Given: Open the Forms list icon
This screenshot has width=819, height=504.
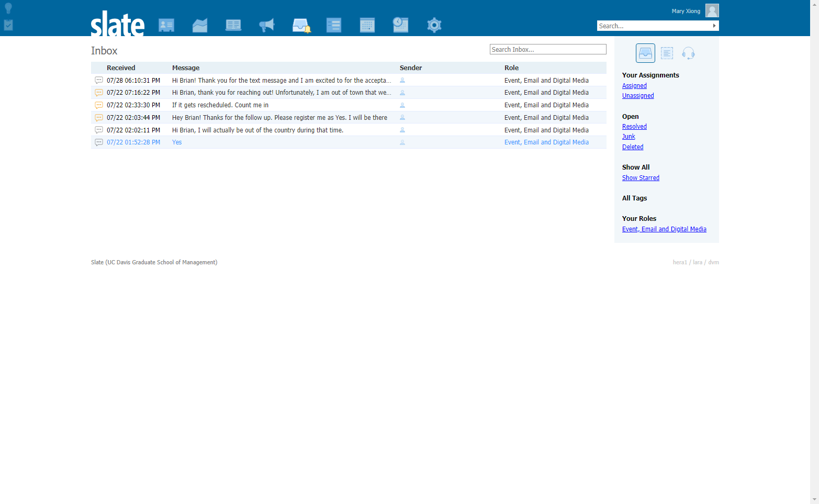Looking at the screenshot, I should point(334,25).
